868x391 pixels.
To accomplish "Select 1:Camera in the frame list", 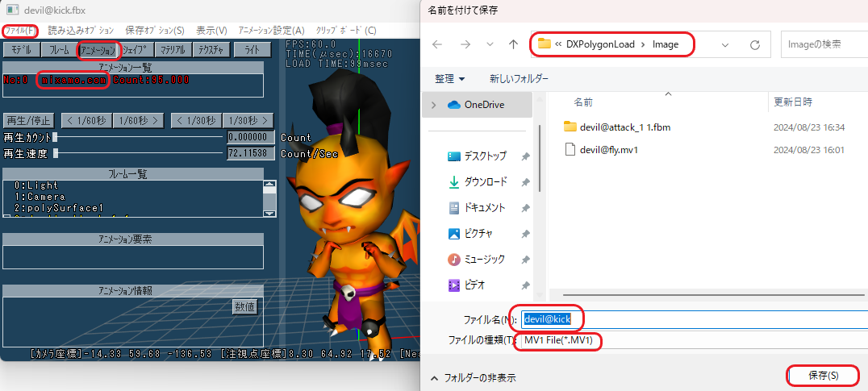I will pyautogui.click(x=40, y=197).
